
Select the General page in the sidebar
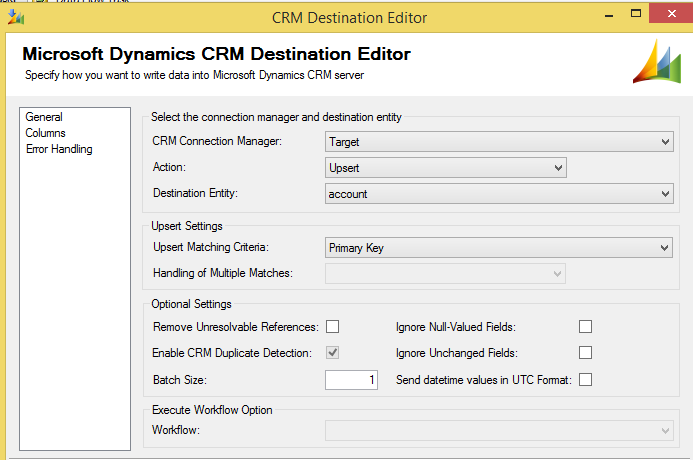coord(44,117)
